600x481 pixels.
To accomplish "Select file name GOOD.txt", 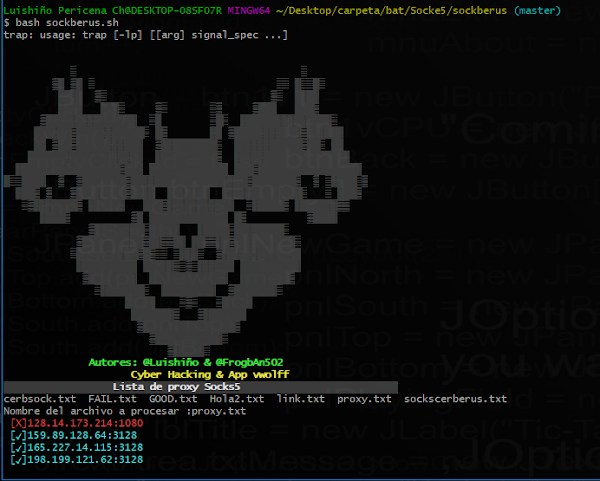I will (x=173, y=399).
